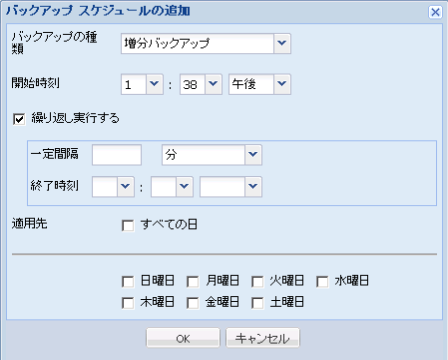Viewport: 448px width, 360px height.
Task: Enable the 日曜日 checkbox
Action: 128,281
